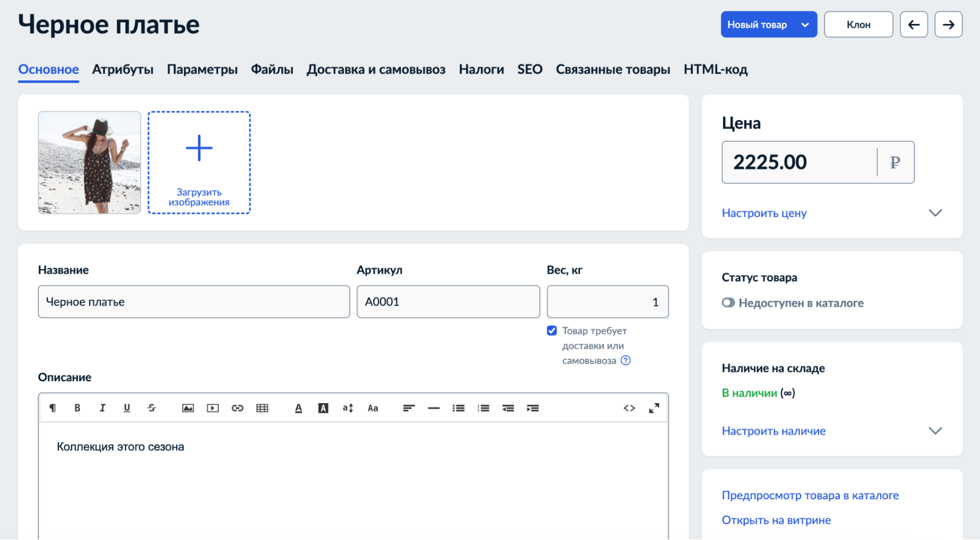Click 'Загрузить изображения' upload link text
This screenshot has height=540, width=980.
199,197
